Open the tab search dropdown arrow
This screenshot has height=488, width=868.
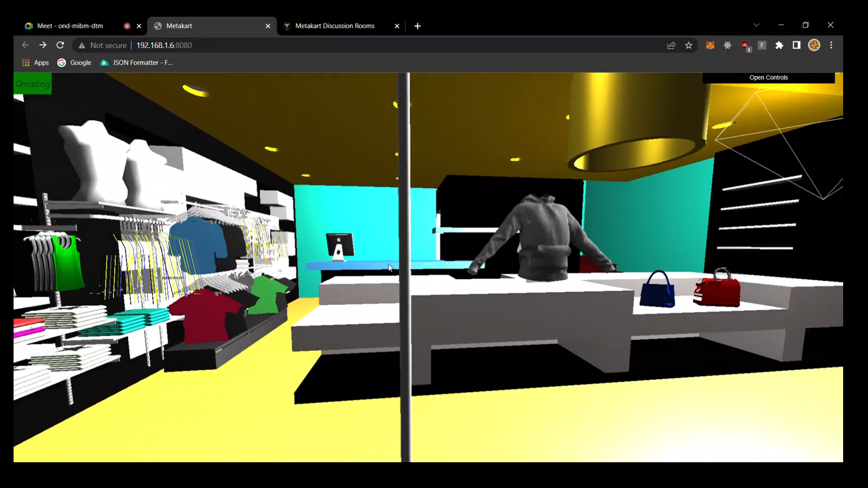tap(756, 25)
